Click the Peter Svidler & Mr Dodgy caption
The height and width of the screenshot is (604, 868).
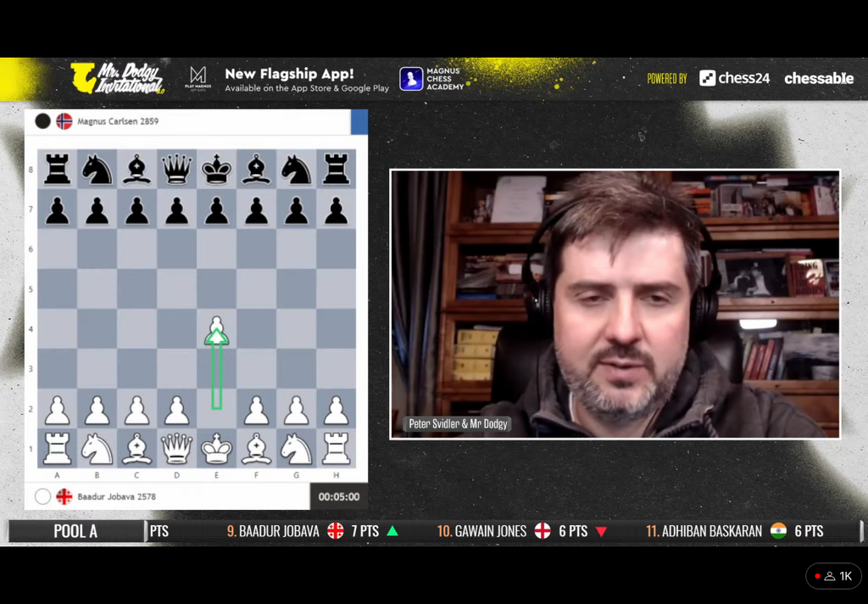coord(458,424)
